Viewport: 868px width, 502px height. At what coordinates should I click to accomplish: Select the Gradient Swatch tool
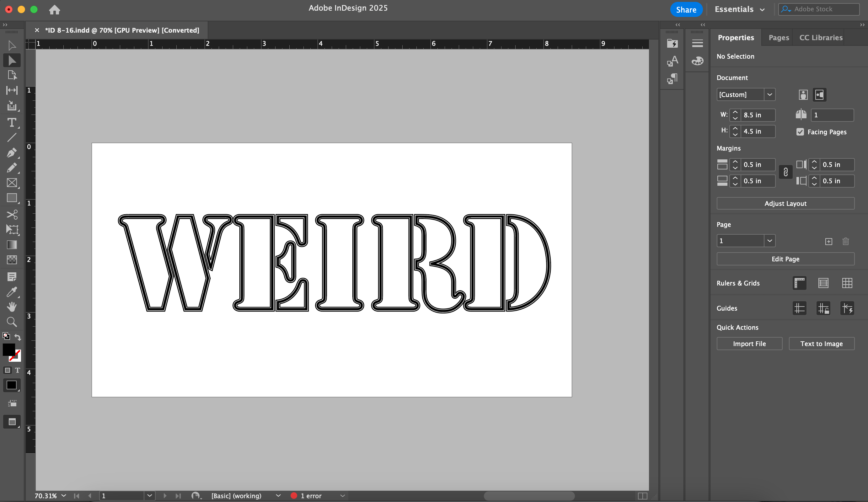point(12,245)
